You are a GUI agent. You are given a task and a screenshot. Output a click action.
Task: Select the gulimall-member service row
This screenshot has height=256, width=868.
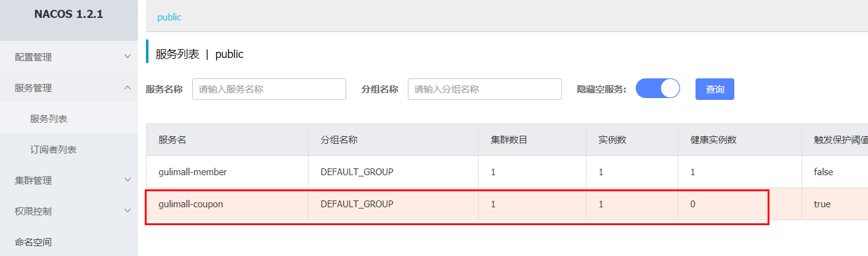(193, 172)
